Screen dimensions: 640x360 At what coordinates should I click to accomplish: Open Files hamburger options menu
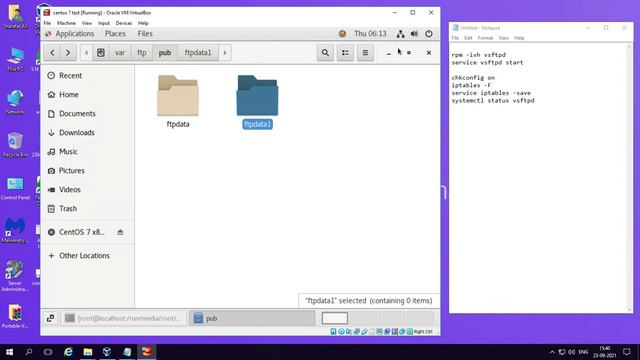coord(365,53)
